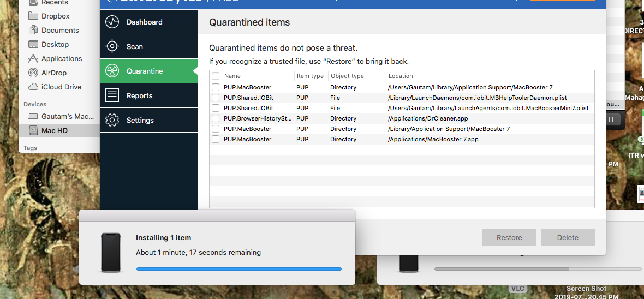
Task: Open Desktop in the Finder sidebar
Action: pyautogui.click(x=55, y=44)
